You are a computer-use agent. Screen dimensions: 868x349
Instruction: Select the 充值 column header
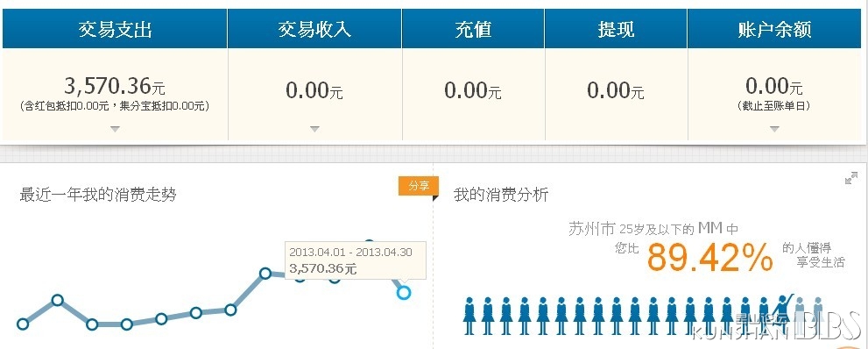(473, 29)
